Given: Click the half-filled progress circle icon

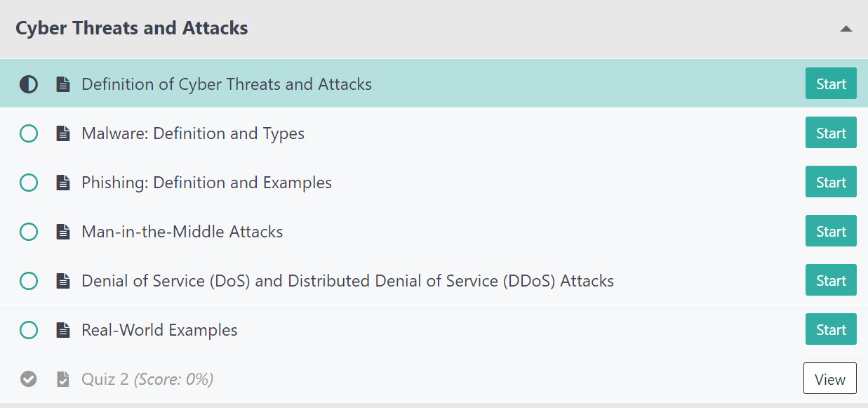Looking at the screenshot, I should (x=29, y=84).
